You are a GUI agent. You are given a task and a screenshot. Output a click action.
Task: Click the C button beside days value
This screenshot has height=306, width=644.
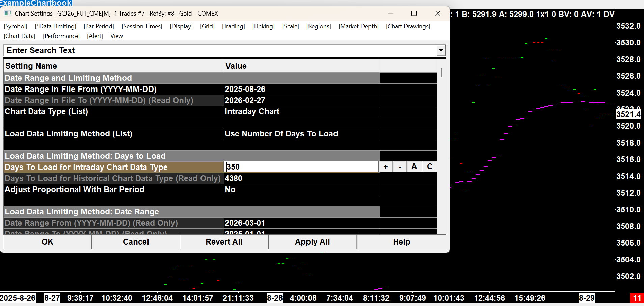(430, 167)
